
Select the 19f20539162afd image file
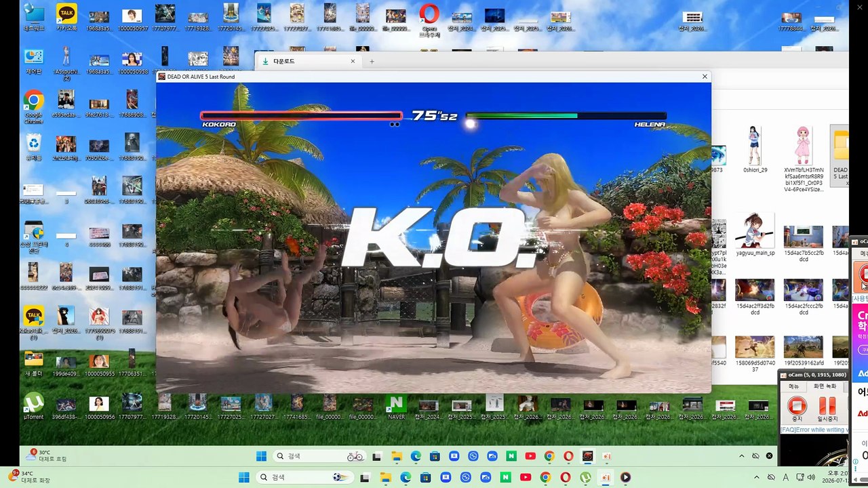click(x=804, y=351)
